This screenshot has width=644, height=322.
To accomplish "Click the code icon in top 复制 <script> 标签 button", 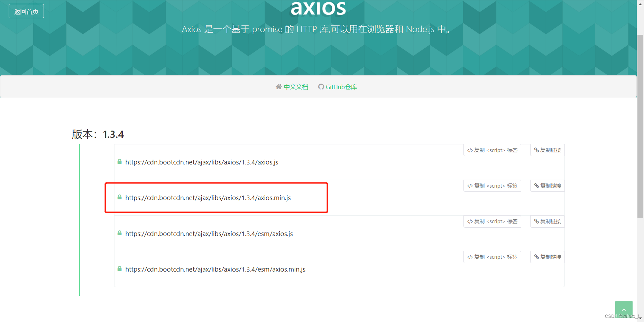I will point(470,150).
